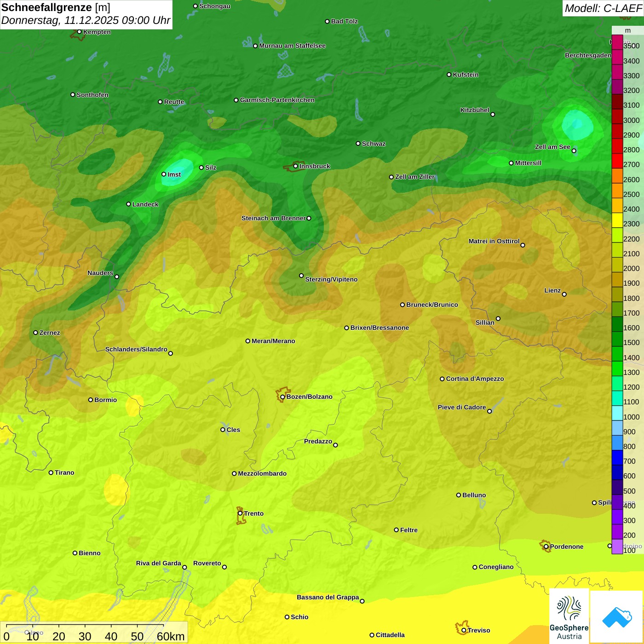Click the Belluno location dot

tap(458, 495)
